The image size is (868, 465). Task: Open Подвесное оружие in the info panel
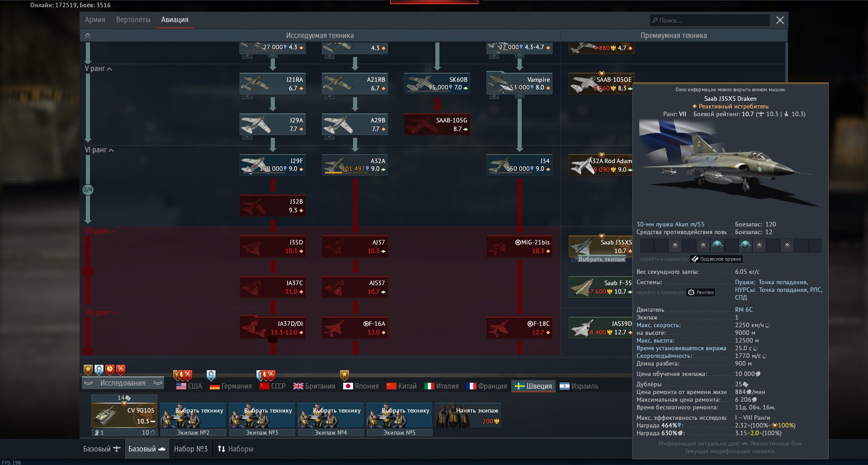click(716, 259)
